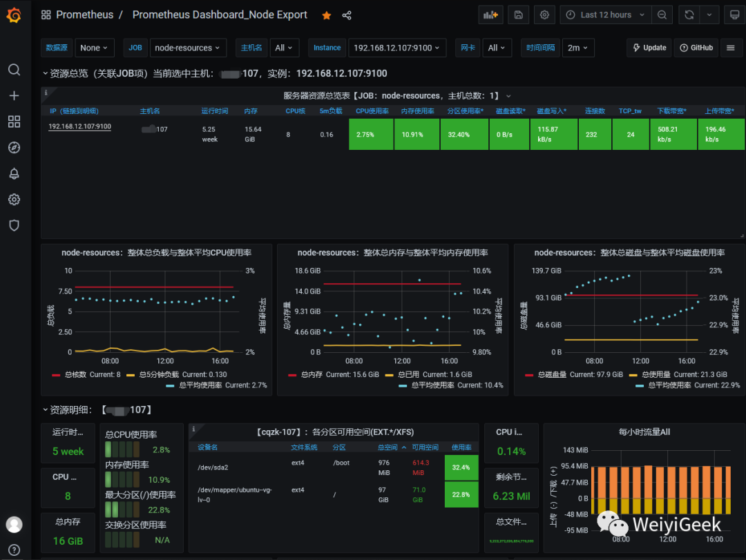Open Server Admin shield icon
The width and height of the screenshot is (746, 560).
click(15, 226)
